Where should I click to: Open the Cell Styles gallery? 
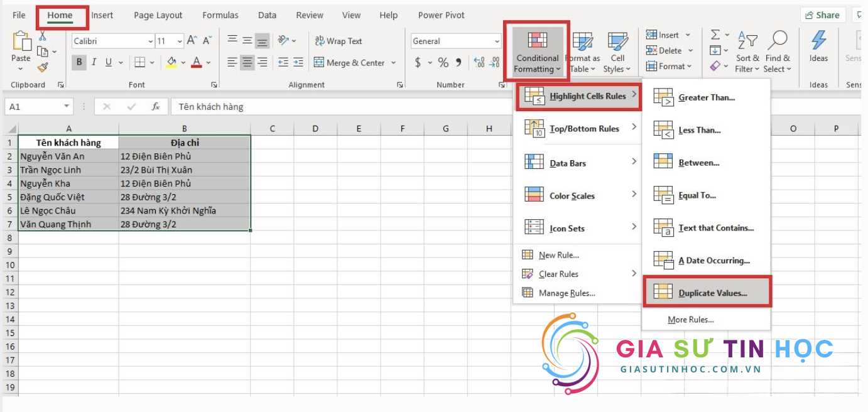point(617,53)
